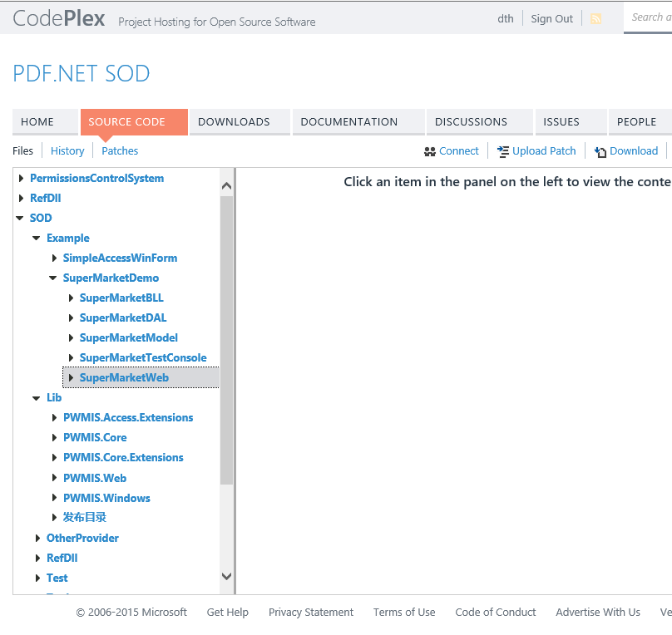
Task: Expand the PWMIS.Windows folder arrow
Action: 54,498
